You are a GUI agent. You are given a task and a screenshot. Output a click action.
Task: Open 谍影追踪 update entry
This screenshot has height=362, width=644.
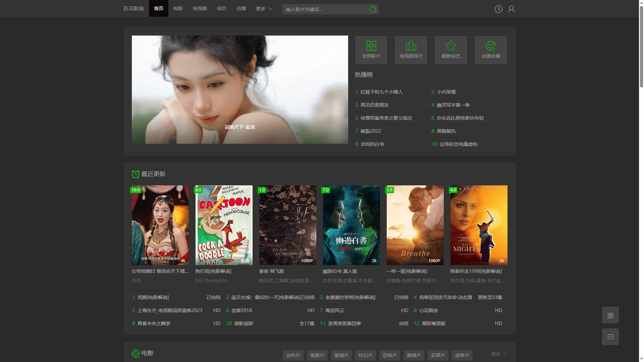pos(243,323)
